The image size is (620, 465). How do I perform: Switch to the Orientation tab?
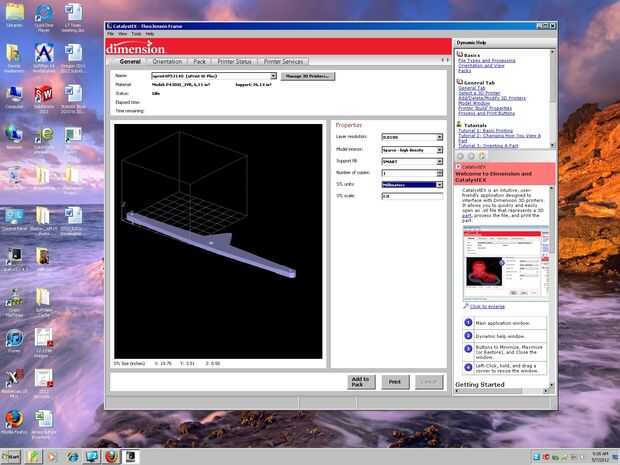[x=167, y=61]
